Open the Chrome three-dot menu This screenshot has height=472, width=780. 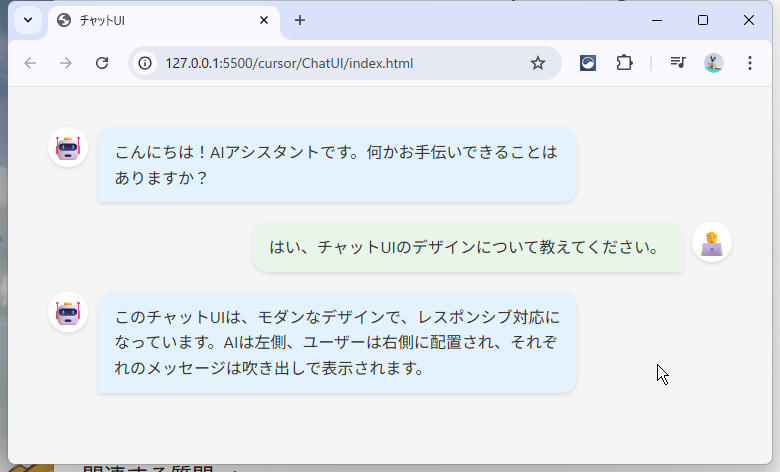[x=750, y=63]
